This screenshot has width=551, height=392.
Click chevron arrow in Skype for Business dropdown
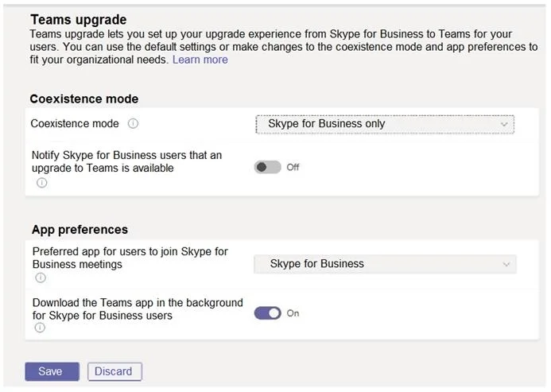tap(506, 264)
